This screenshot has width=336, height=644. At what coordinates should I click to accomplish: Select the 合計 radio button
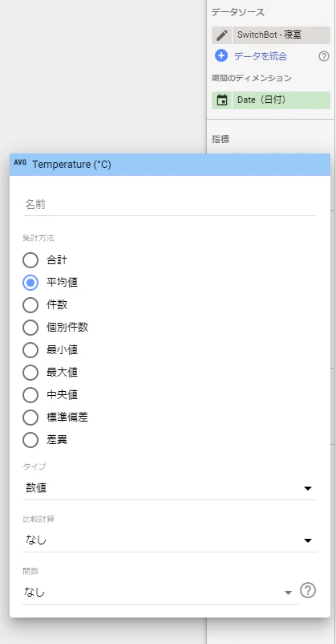click(30, 260)
